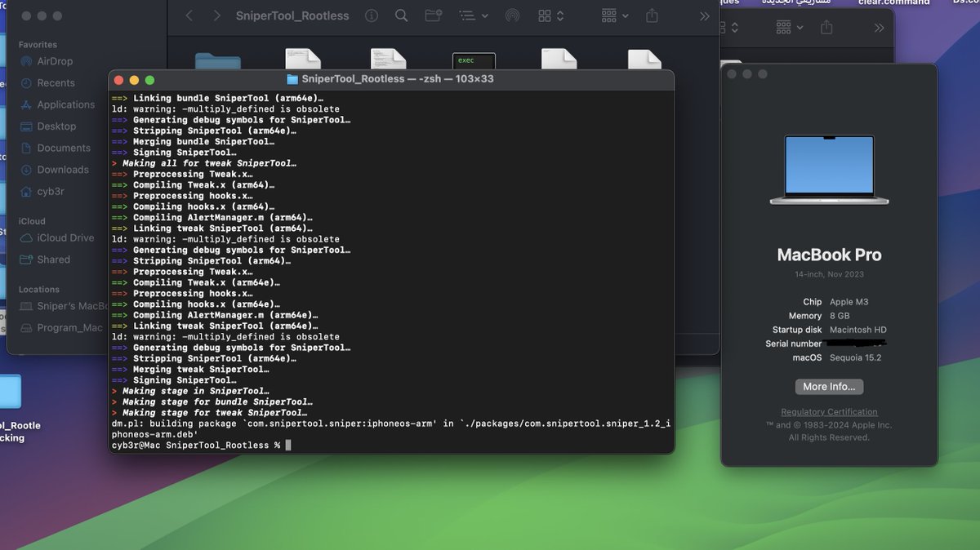
Task: Select the exec file icon in Finder
Action: point(474,60)
